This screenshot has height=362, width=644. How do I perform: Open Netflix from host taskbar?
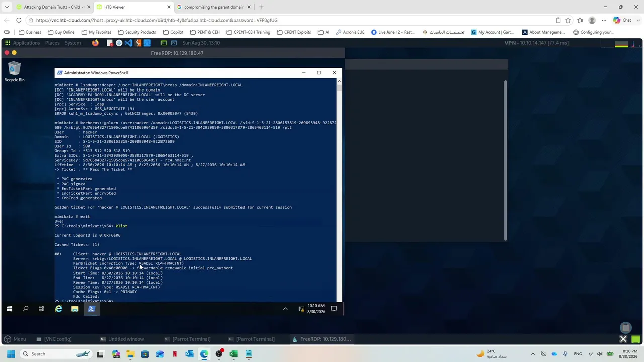pyautogui.click(x=175, y=354)
